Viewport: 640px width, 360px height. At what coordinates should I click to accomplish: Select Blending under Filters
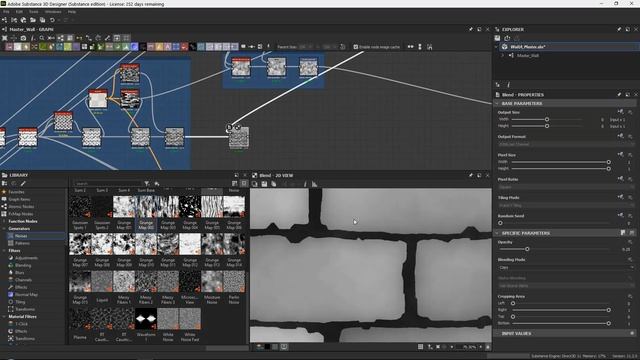coord(23,265)
